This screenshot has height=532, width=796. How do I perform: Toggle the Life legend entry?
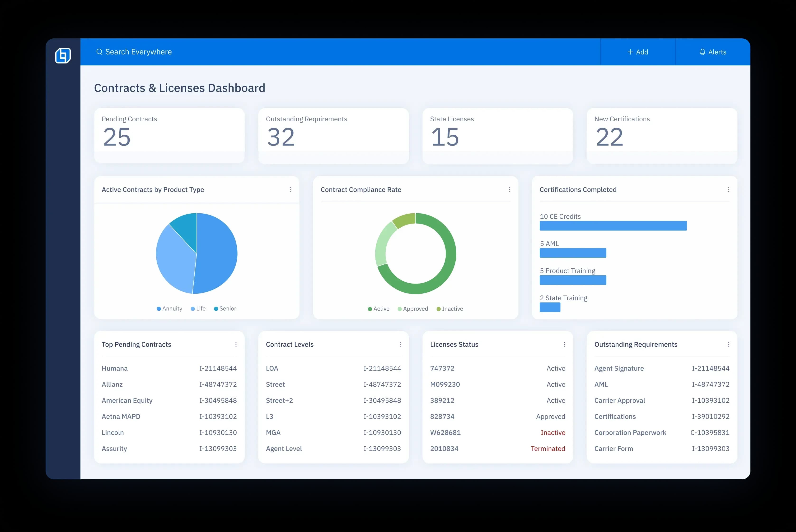pyautogui.click(x=198, y=308)
